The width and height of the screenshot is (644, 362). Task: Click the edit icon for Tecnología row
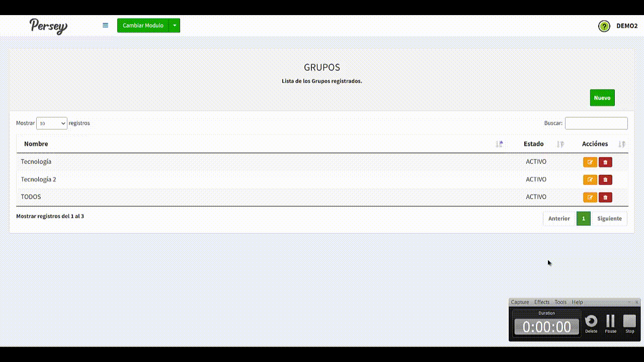[590, 162]
